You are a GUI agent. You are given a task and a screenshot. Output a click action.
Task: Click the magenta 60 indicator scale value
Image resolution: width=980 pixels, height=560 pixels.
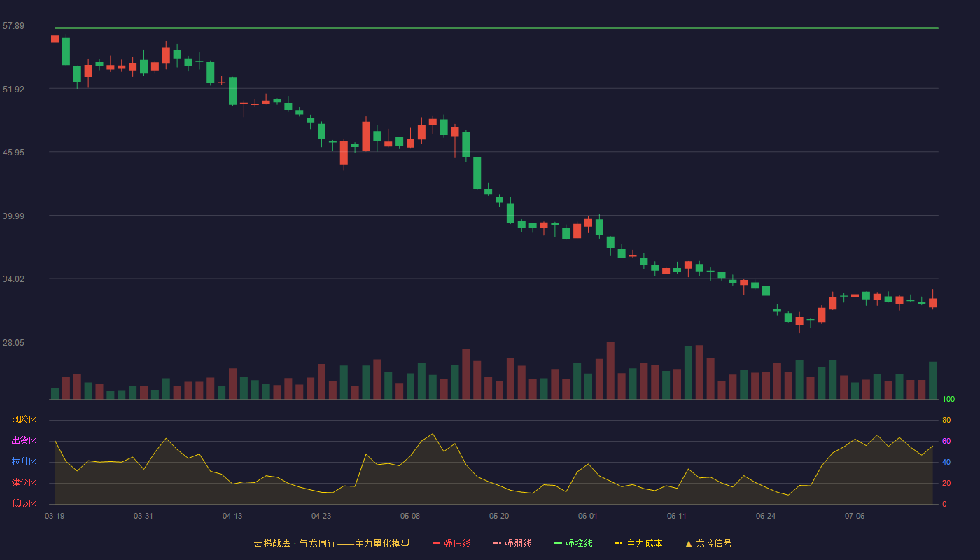click(x=946, y=441)
